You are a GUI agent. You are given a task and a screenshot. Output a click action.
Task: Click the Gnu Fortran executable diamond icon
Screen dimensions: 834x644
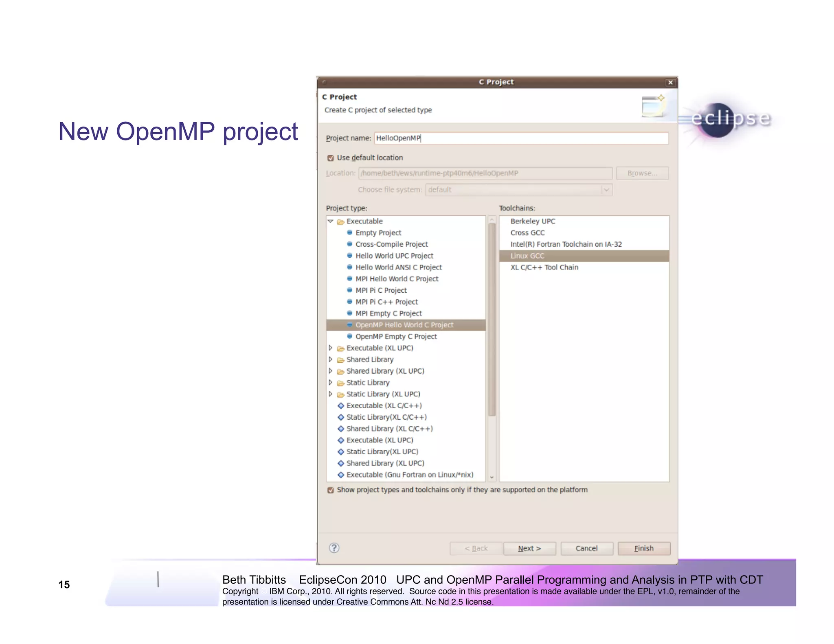341,475
